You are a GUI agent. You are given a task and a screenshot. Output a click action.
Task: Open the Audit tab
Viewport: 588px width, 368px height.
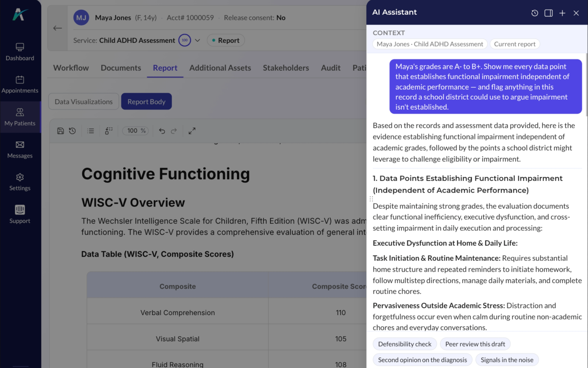point(331,68)
